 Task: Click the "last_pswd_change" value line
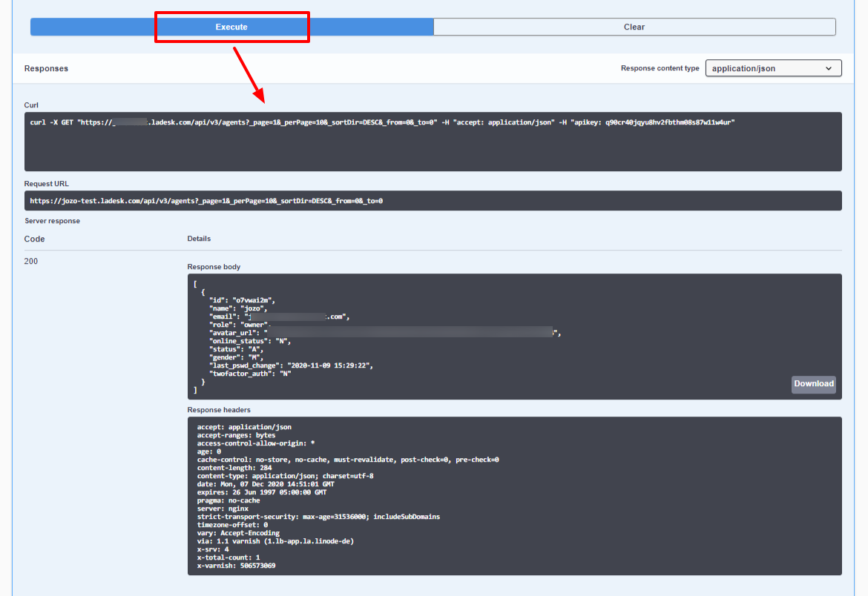click(291, 365)
